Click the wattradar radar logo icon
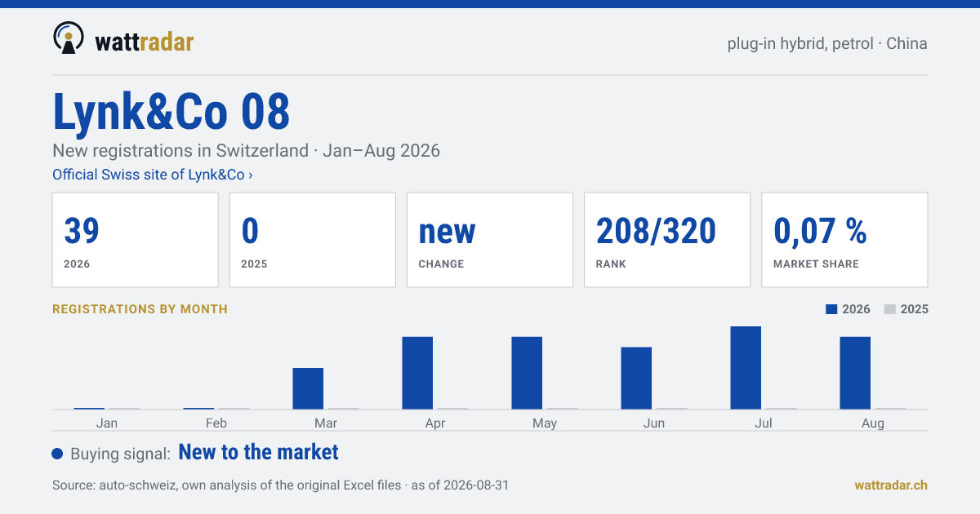Screen dimensions: 980x514 tap(69, 38)
